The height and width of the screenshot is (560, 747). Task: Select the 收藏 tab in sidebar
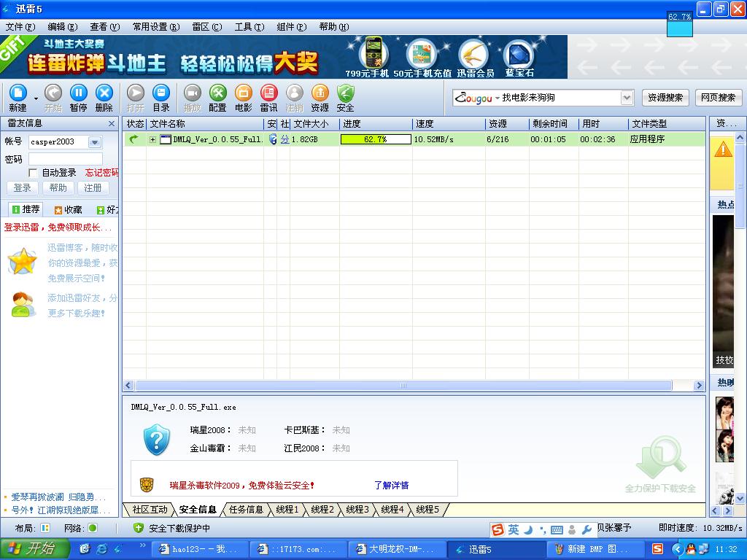(68, 209)
